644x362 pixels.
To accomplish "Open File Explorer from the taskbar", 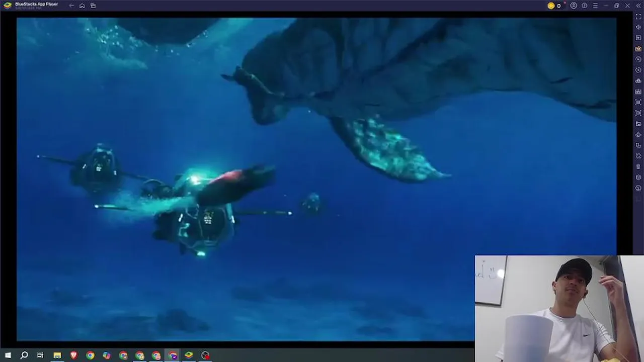I will (57, 355).
